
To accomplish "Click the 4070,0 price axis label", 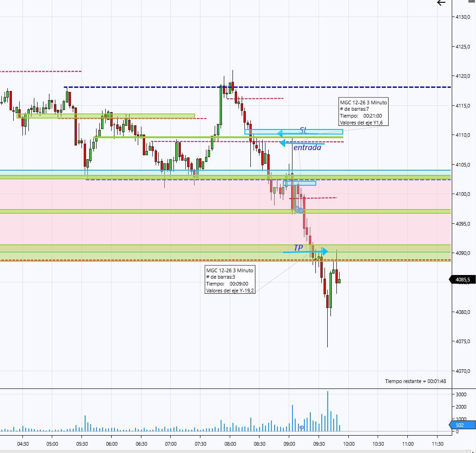I will (x=463, y=371).
